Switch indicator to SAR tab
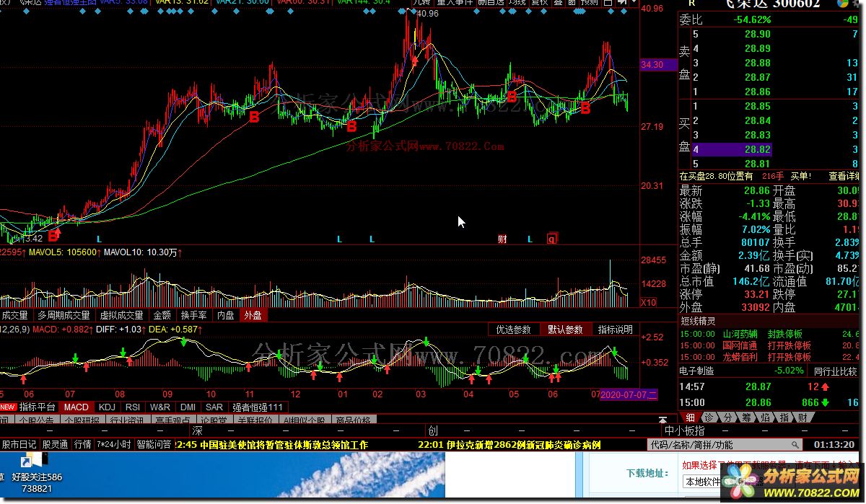The width and height of the screenshot is (866, 504). point(214,407)
